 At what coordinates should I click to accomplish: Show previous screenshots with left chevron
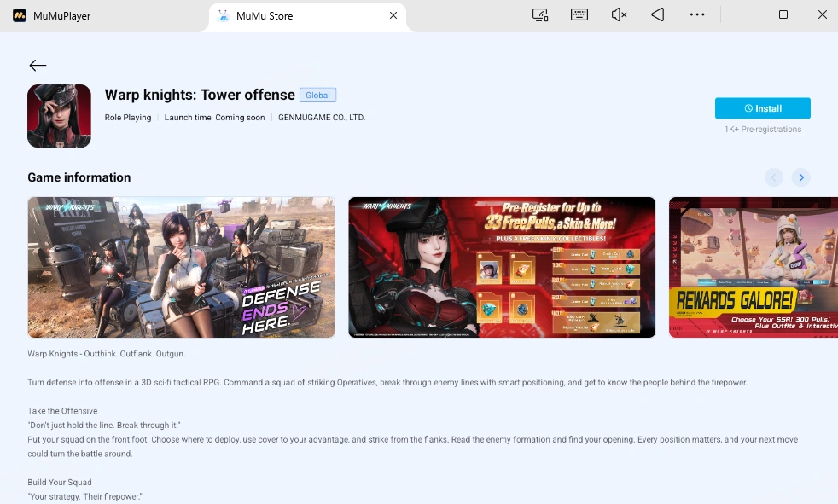tap(774, 177)
